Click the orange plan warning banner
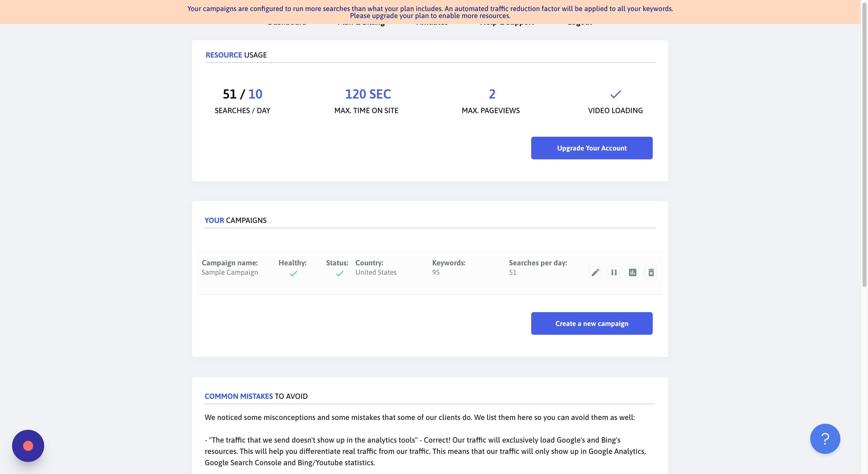The image size is (868, 474). tap(430, 12)
